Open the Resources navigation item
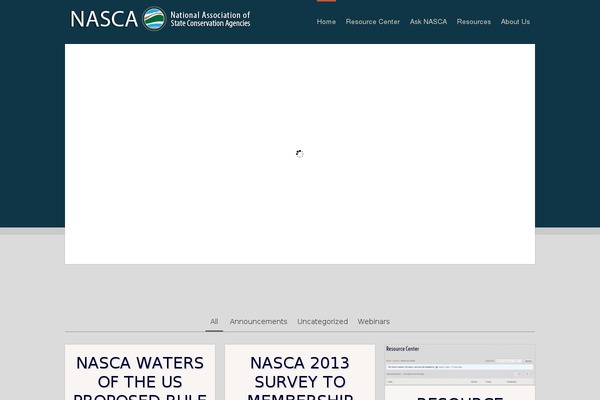The image size is (600, 400). point(474,22)
